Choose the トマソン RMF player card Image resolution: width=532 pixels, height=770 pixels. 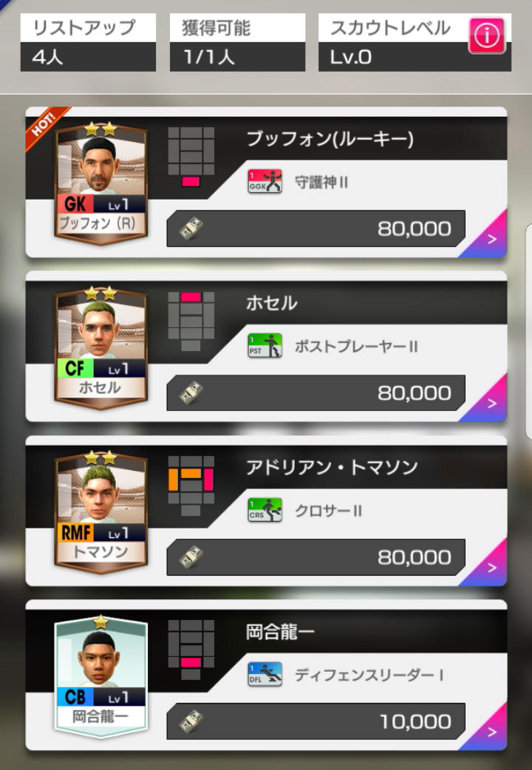[100, 511]
